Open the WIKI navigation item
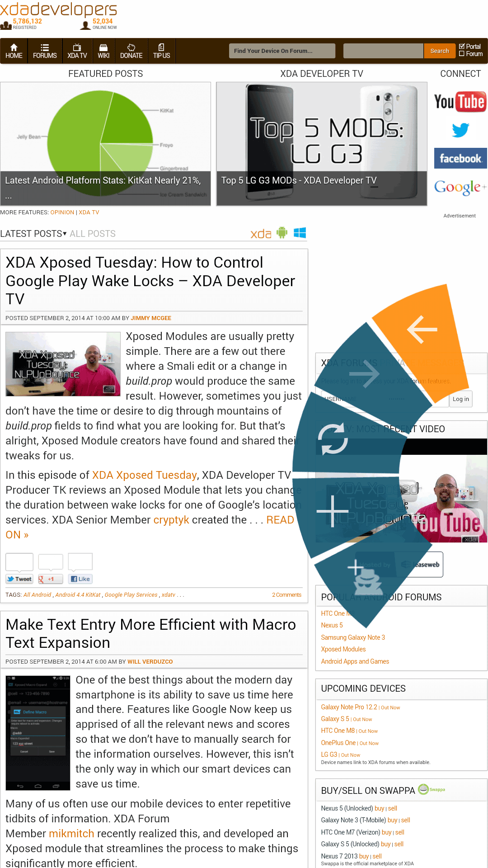Image resolution: width=488 pixels, height=868 pixels. click(103, 51)
